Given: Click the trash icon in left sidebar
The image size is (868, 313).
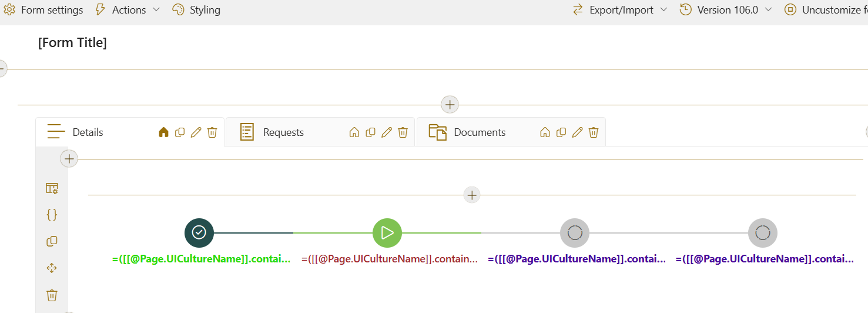Looking at the screenshot, I should pyautogui.click(x=52, y=295).
